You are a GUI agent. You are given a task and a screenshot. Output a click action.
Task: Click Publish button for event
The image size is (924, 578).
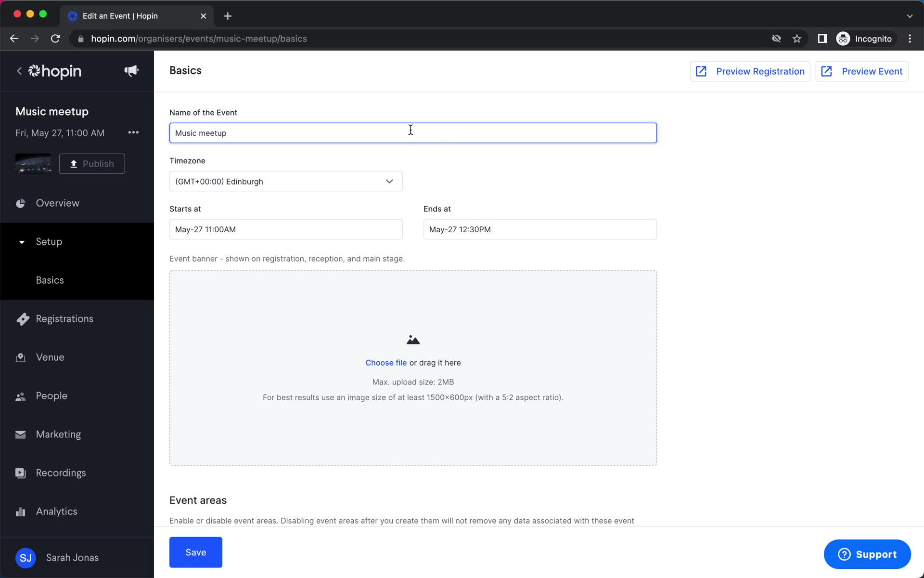[92, 163]
